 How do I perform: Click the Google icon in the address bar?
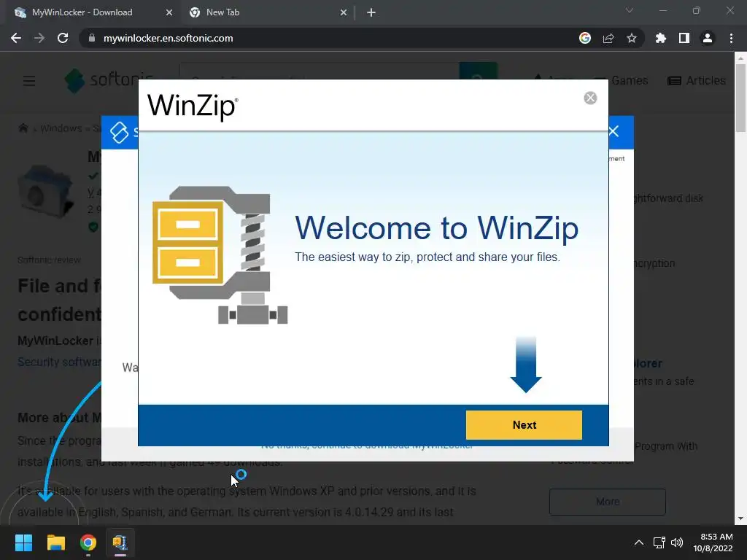click(585, 38)
